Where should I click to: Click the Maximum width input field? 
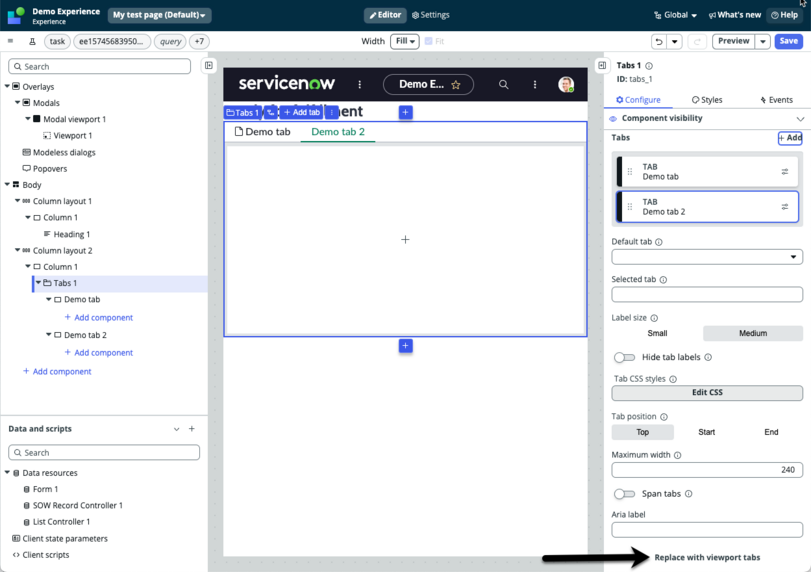point(707,470)
